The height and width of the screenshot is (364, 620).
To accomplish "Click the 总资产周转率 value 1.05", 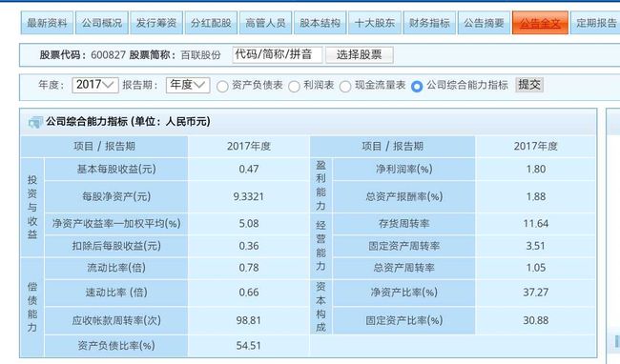I will tap(536, 268).
